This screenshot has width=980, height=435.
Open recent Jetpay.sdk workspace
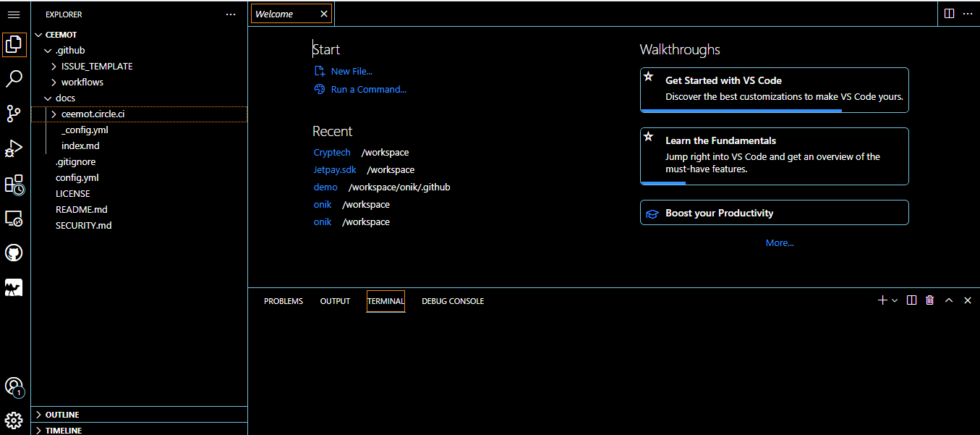click(335, 170)
